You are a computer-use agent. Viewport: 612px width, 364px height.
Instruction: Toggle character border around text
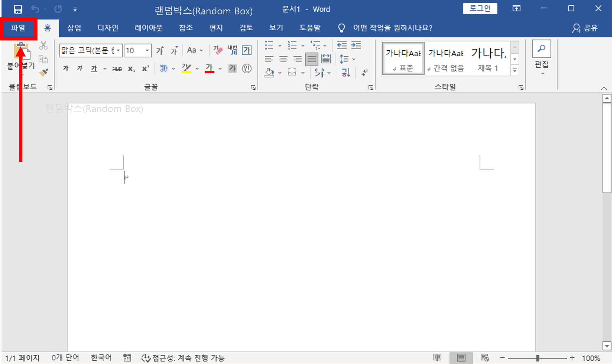(247, 50)
